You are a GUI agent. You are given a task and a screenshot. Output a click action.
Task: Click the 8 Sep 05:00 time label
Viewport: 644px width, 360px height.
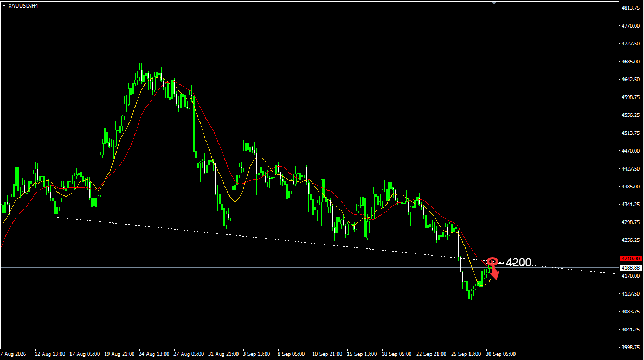[x=291, y=354]
